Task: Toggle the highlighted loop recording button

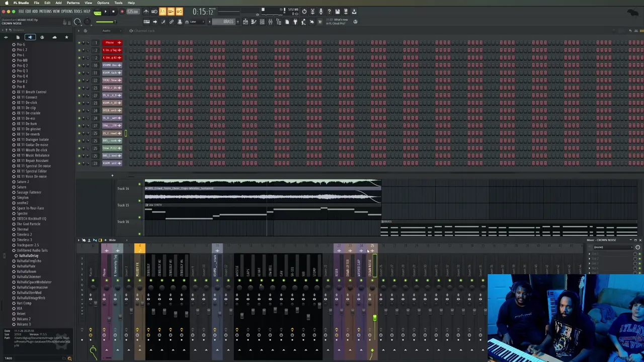Action: pos(180,12)
